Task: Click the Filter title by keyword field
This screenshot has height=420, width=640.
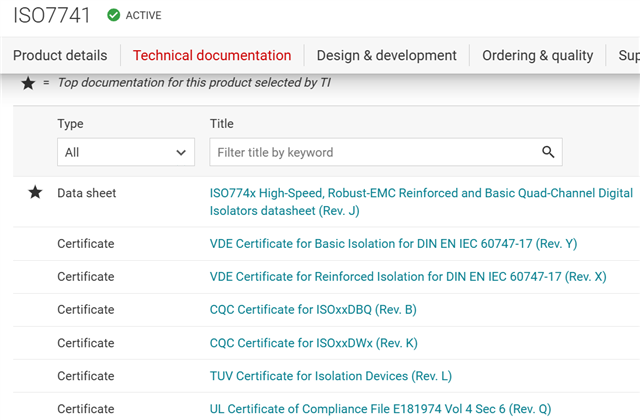Action: point(375,152)
